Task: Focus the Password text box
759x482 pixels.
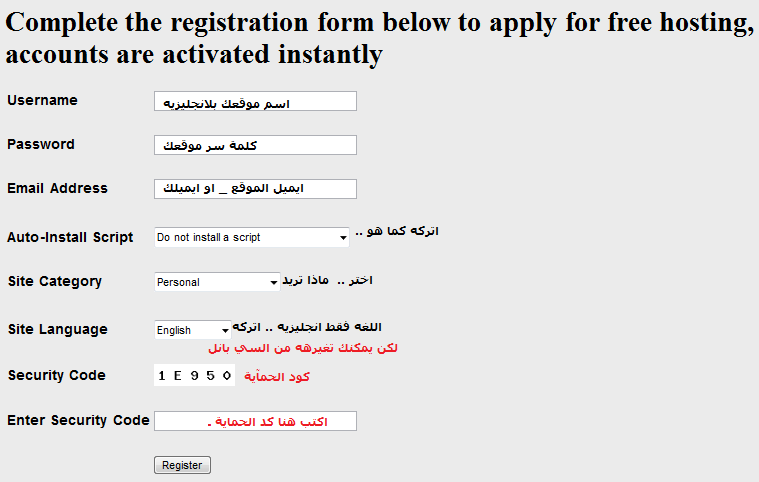Action: (x=255, y=145)
